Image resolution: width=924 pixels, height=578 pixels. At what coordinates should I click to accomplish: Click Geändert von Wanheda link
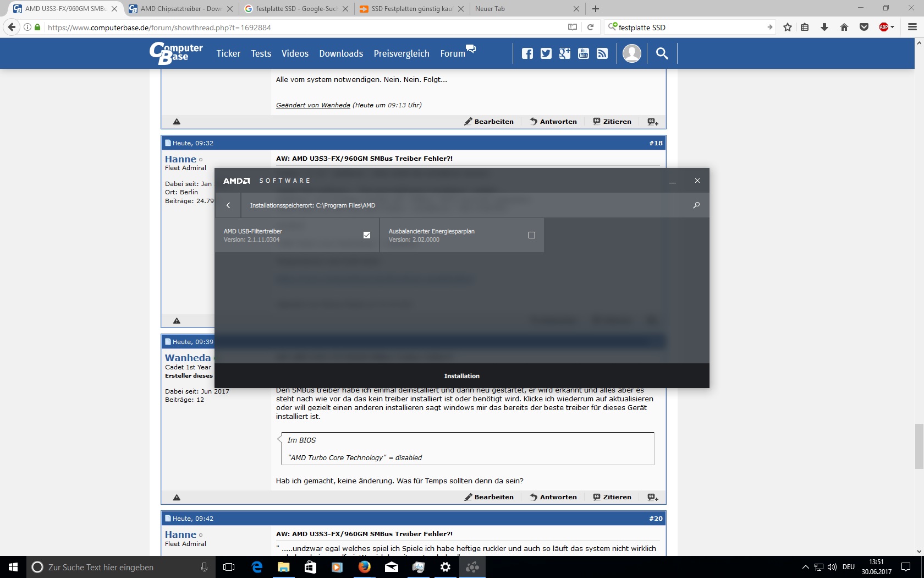tap(313, 105)
